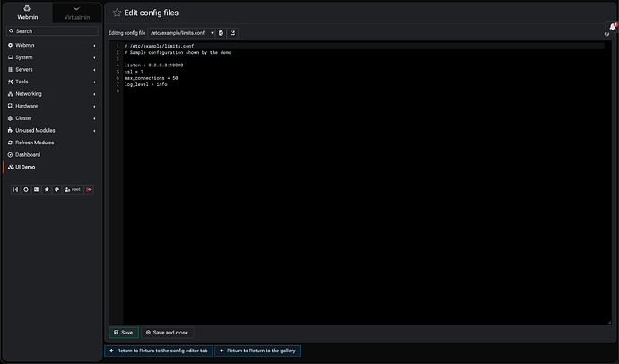This screenshot has height=364, width=619.
Task: Click the Hardware icon in sidebar
Action: pyautogui.click(x=10, y=106)
